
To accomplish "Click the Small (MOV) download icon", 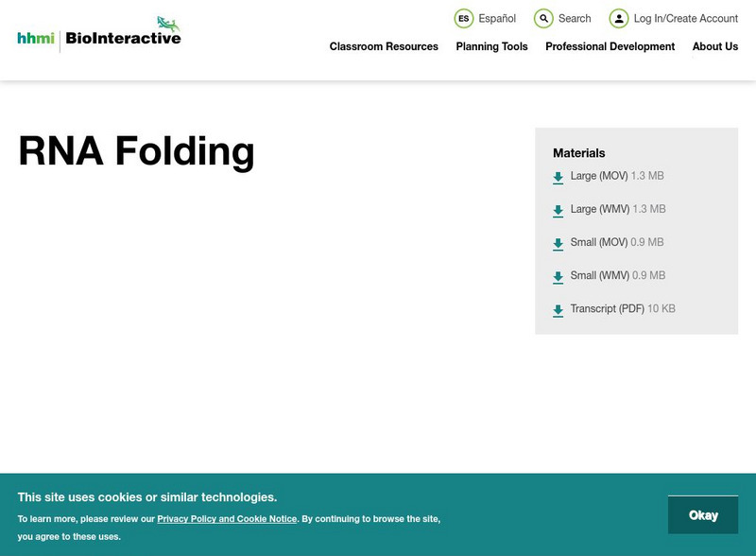I will pos(558,242).
